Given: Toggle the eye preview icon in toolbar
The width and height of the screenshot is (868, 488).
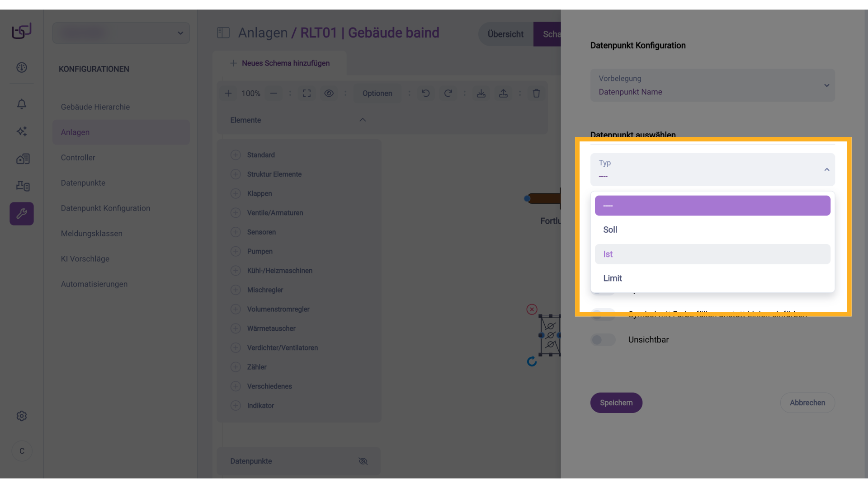Looking at the screenshot, I should (x=329, y=93).
